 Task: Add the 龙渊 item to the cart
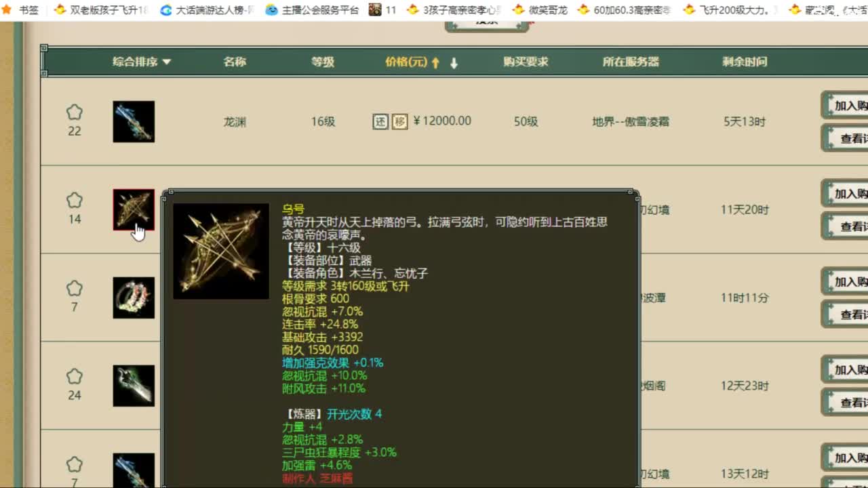point(845,105)
